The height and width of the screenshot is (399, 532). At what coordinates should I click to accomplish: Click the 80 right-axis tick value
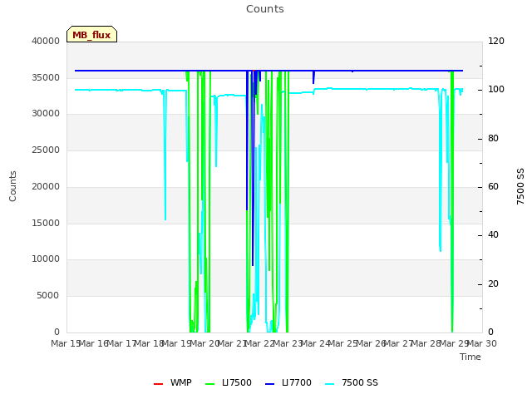[493, 139]
